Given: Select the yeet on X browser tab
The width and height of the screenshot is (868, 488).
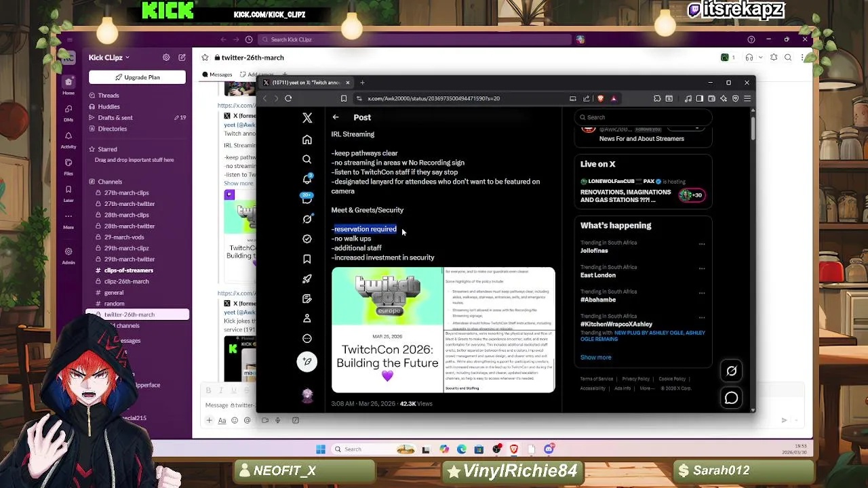Looking at the screenshot, I should (x=306, y=83).
